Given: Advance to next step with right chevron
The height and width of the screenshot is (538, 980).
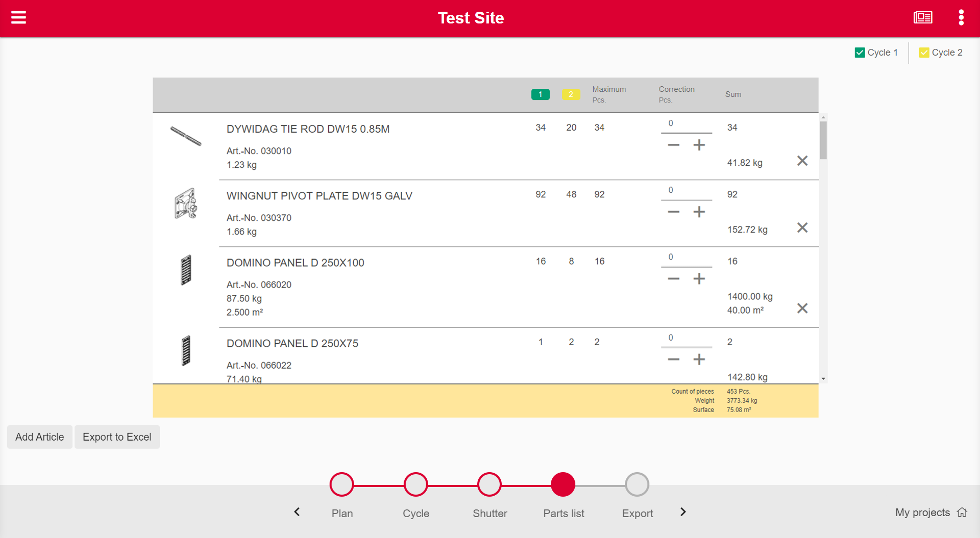Looking at the screenshot, I should [683, 512].
